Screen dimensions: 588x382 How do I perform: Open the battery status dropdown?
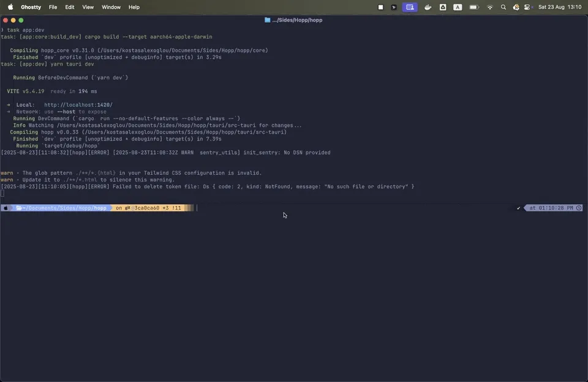pyautogui.click(x=473, y=7)
